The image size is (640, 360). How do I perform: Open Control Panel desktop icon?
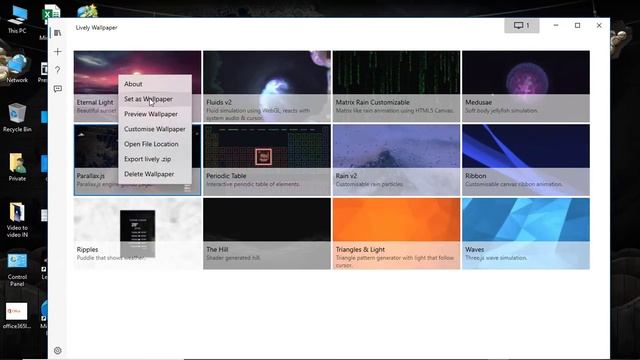pyautogui.click(x=17, y=269)
